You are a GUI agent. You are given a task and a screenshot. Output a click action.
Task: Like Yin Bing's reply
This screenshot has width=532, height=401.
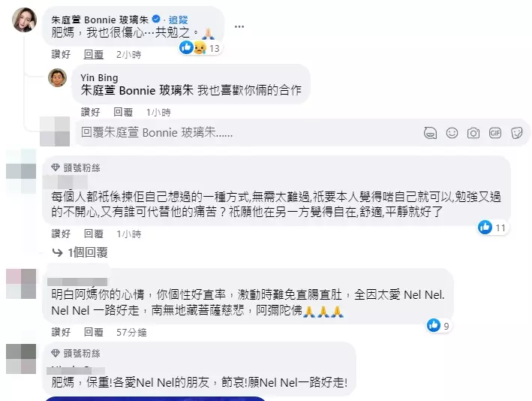click(x=91, y=112)
